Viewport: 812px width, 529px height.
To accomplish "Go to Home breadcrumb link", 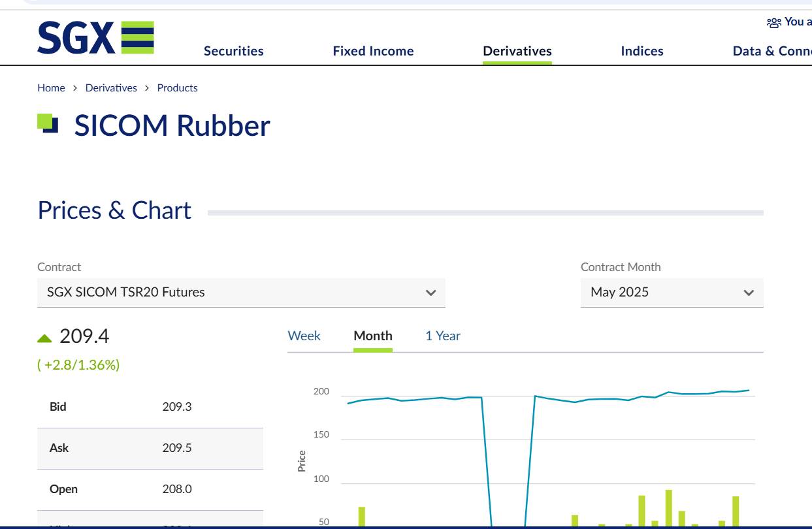I will click(x=51, y=88).
